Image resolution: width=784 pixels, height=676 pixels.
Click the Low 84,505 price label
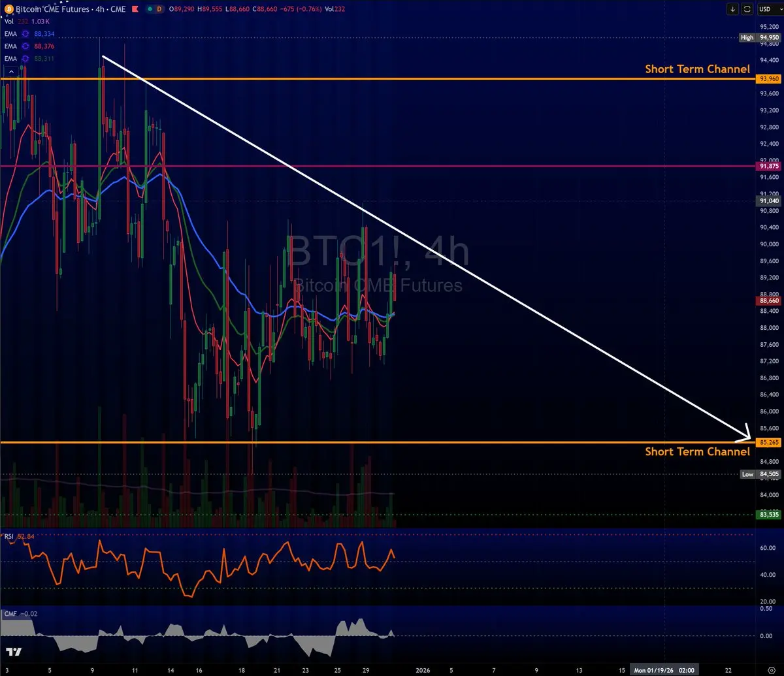760,474
